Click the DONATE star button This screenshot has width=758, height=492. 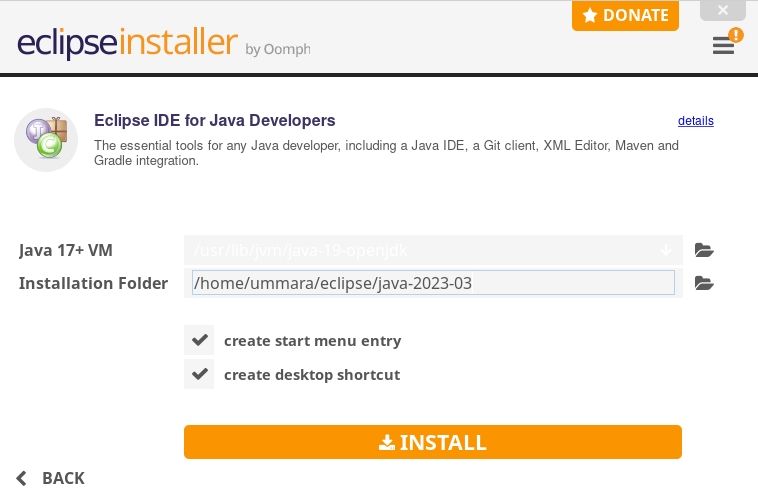pyautogui.click(x=625, y=15)
